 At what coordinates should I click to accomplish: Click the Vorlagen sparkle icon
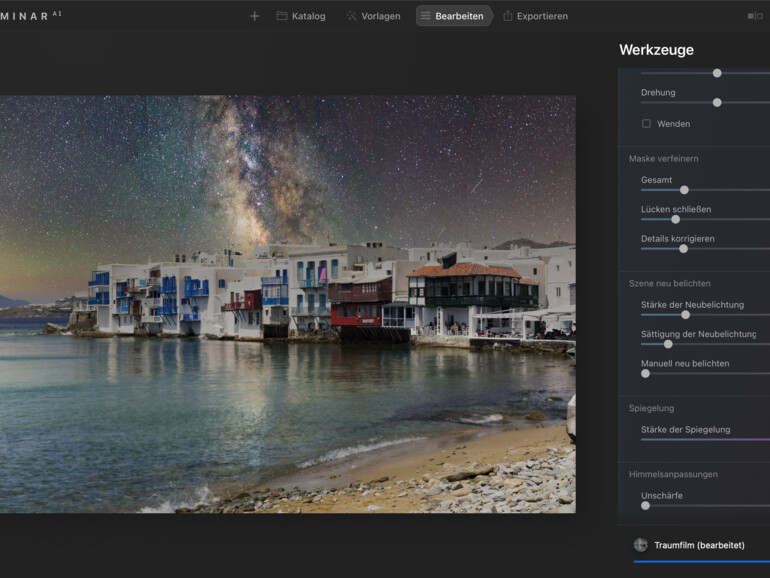click(x=351, y=16)
